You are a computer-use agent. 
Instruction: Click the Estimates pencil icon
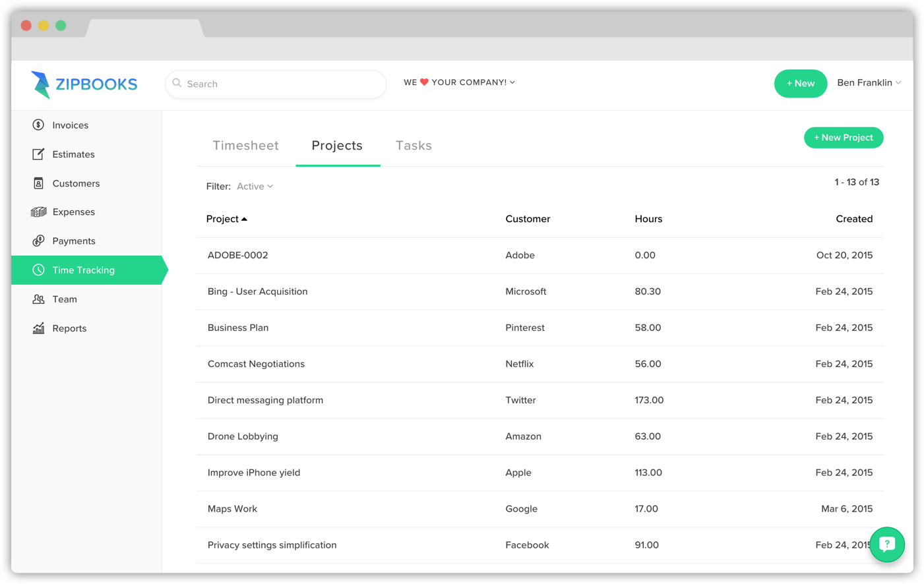click(38, 154)
